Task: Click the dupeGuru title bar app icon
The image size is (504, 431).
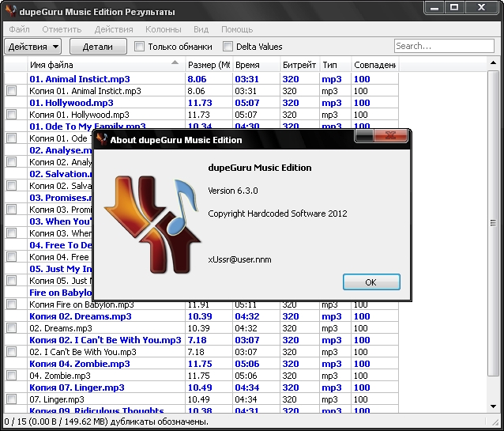Action: tap(11, 11)
